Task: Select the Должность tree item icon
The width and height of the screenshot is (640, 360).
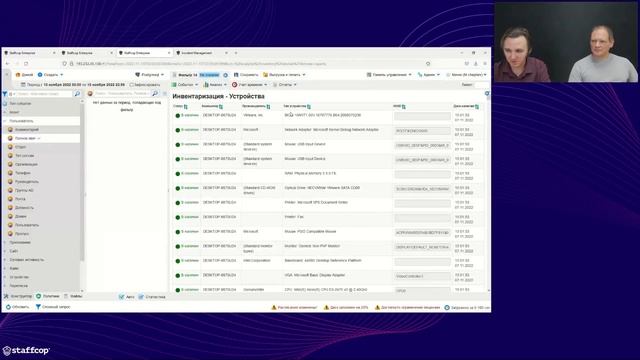Action: coord(11,208)
